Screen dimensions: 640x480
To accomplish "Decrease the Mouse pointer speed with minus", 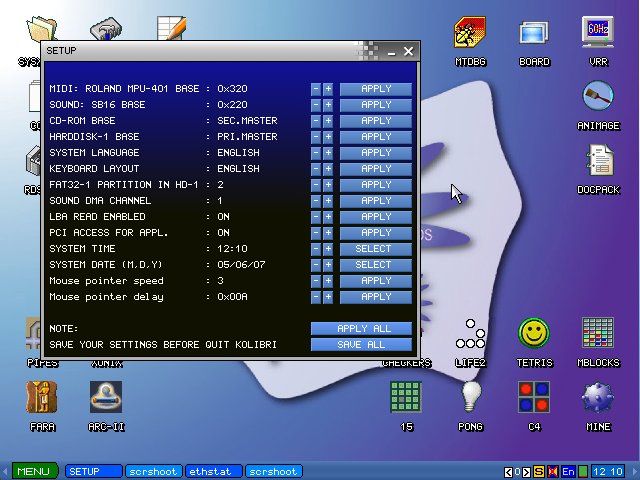I will (x=316, y=281).
